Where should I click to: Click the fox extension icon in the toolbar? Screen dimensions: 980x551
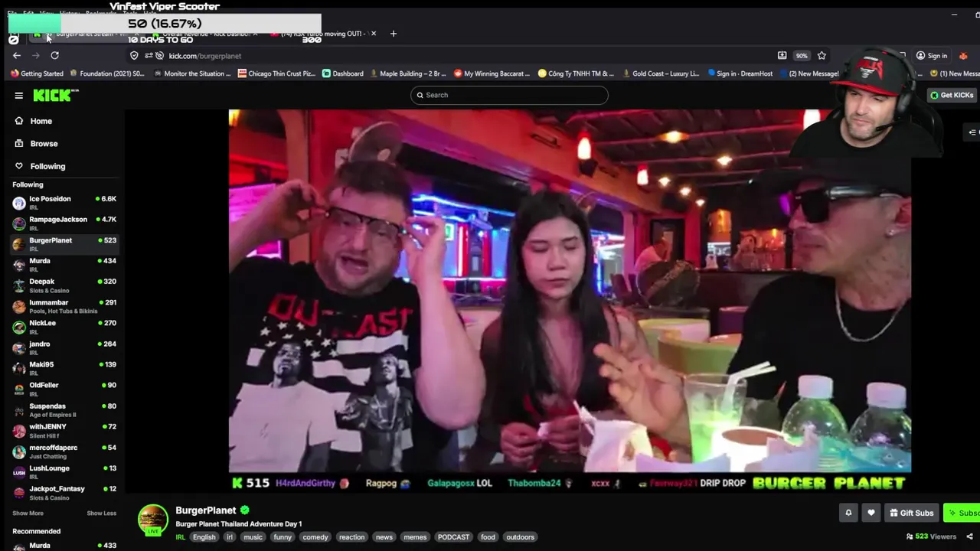[963, 56]
